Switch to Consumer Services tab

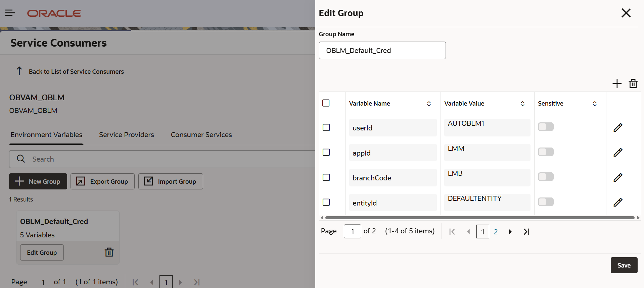[201, 135]
